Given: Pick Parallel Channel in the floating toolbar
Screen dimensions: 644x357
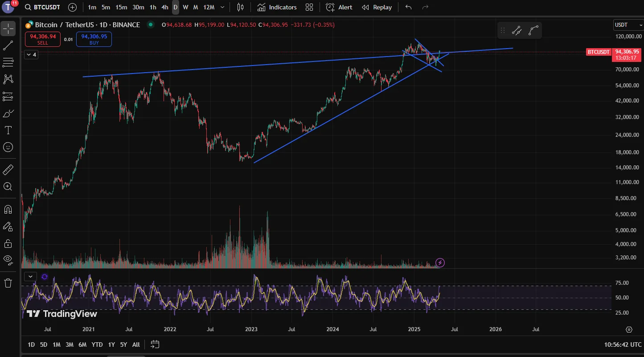Looking at the screenshot, I should [x=517, y=31].
